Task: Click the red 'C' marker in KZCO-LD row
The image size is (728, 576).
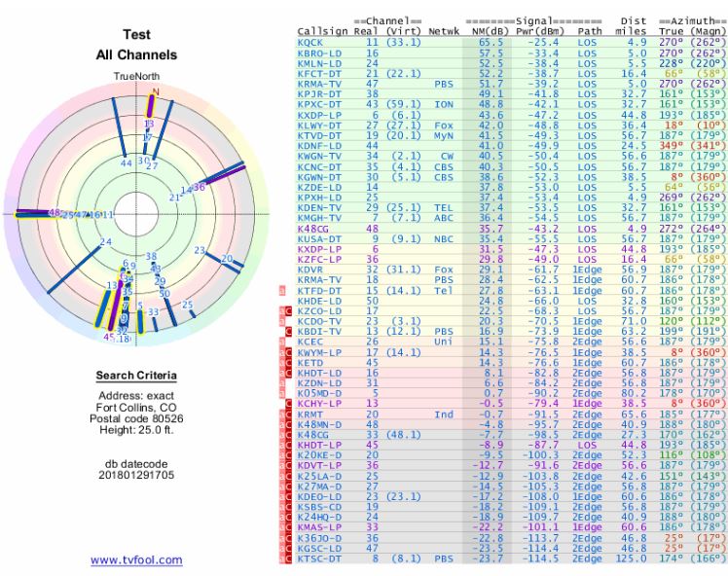Action: 288,309
